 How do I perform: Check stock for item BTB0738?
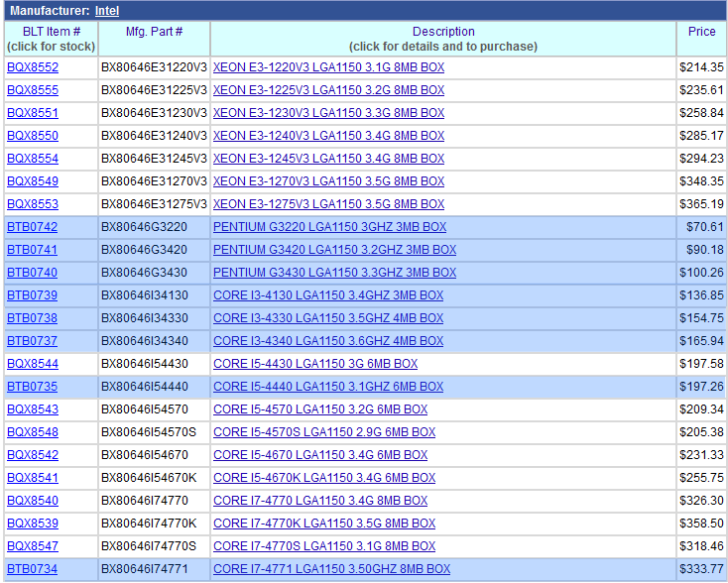point(32,318)
